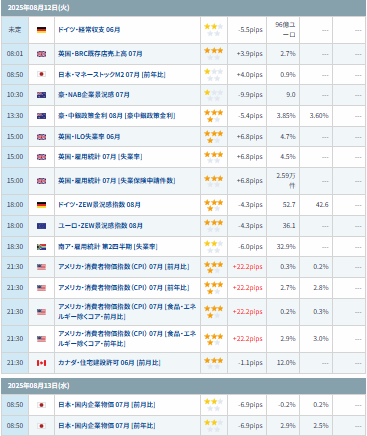Click the German flag beside ドイツ・経常収支 06月
This screenshot has width=367, height=436.
point(41,30)
